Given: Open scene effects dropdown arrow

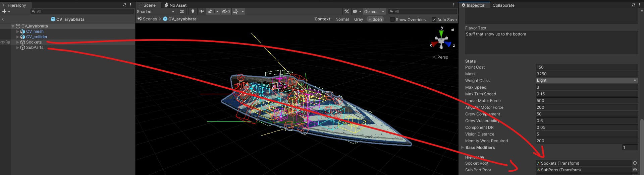Looking at the screenshot, I should tap(217, 11).
